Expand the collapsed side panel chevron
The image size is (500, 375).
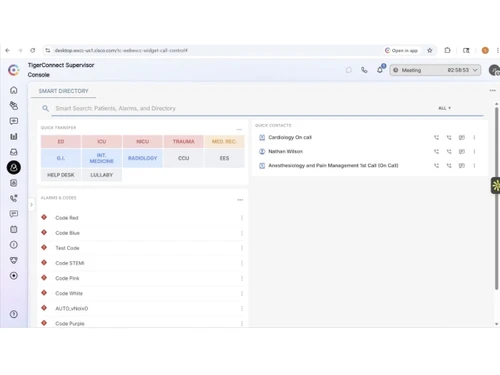(x=31, y=205)
